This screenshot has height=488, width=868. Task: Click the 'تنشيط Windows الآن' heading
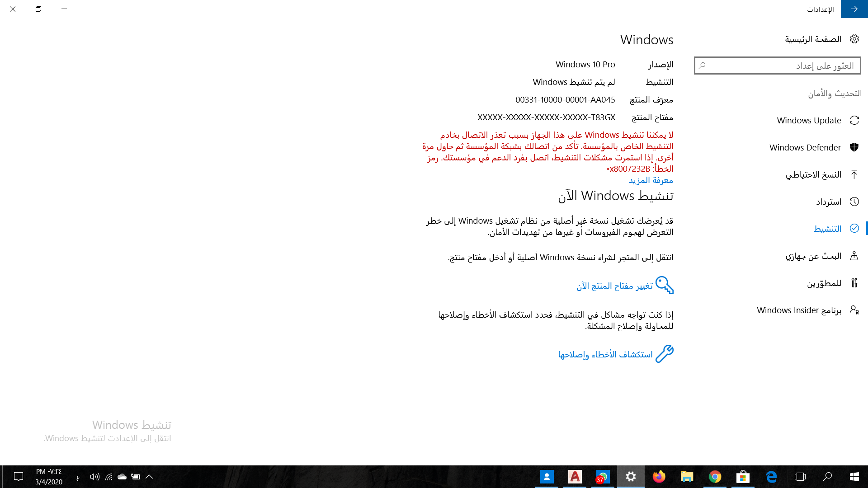point(616,196)
